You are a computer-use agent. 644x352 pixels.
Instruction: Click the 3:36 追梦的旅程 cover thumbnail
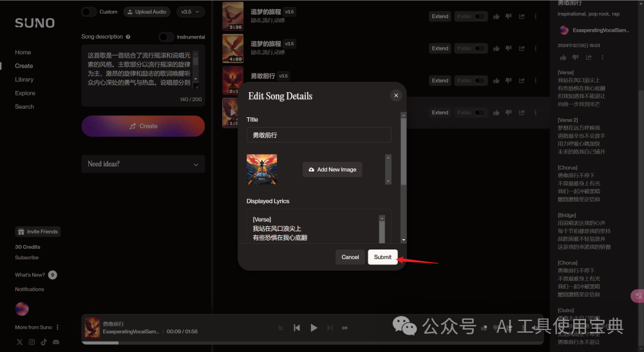click(x=233, y=17)
